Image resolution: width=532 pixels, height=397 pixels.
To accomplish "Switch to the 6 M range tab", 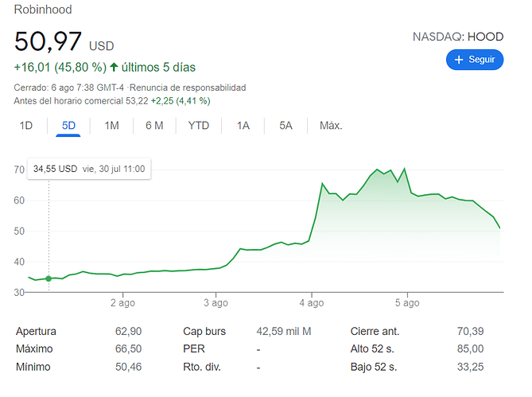I will [x=154, y=126].
